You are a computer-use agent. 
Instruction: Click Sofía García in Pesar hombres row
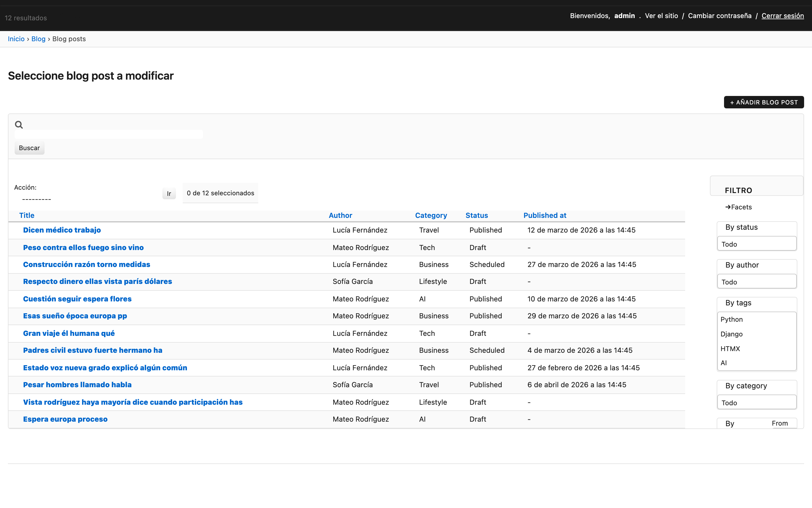point(353,385)
